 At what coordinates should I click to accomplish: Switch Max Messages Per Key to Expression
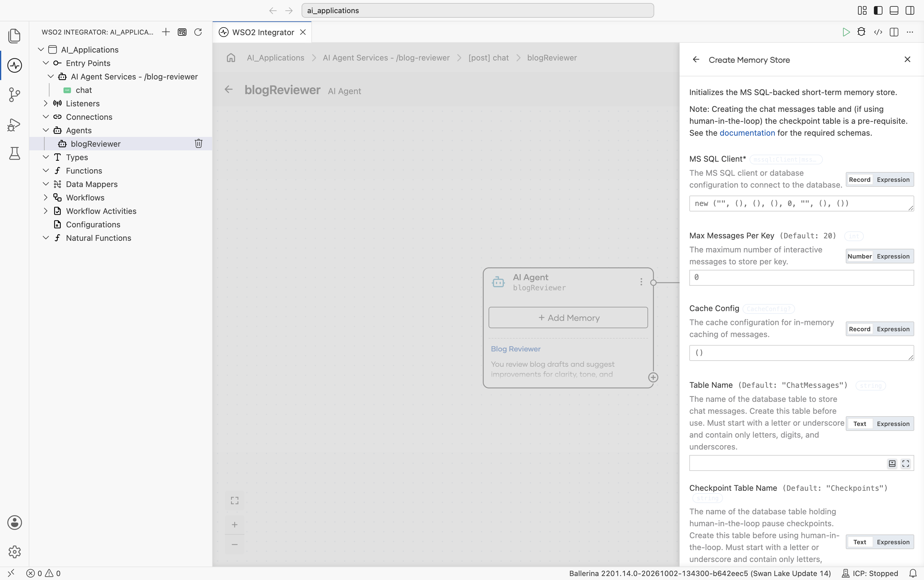pos(893,256)
